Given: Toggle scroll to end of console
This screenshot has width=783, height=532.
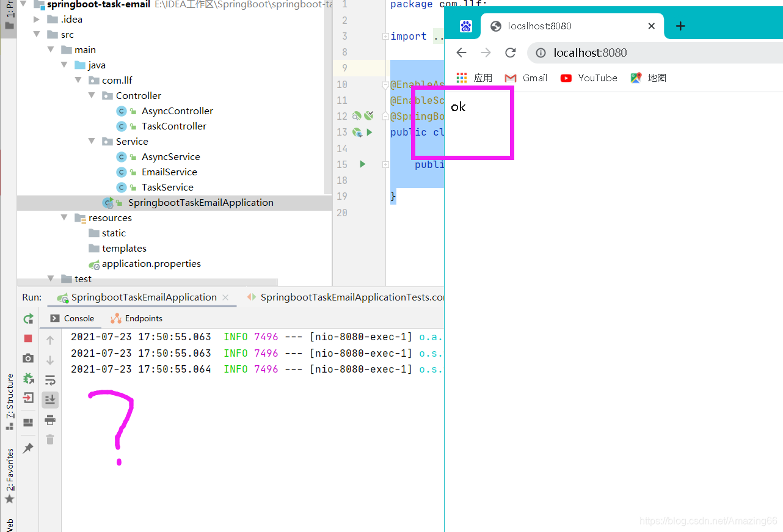Looking at the screenshot, I should [x=50, y=399].
